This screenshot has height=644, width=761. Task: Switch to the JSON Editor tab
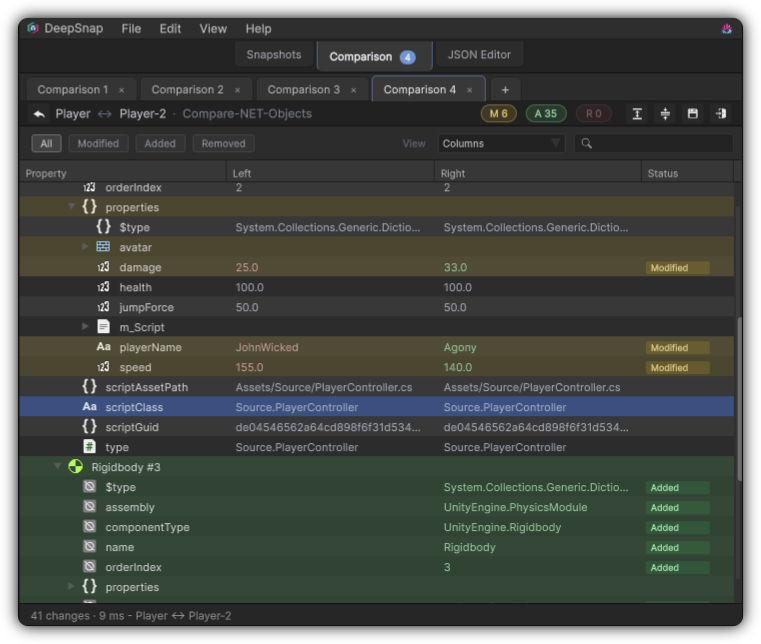tap(479, 55)
